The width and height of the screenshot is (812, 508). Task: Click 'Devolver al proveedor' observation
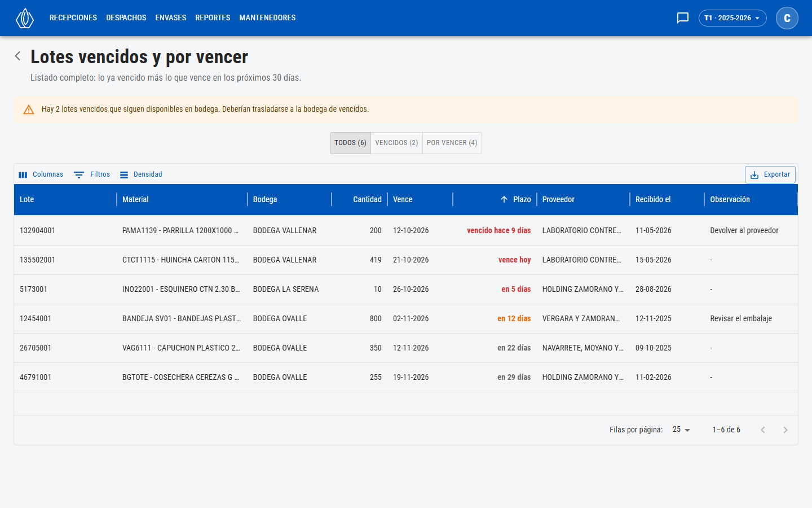pyautogui.click(x=744, y=230)
